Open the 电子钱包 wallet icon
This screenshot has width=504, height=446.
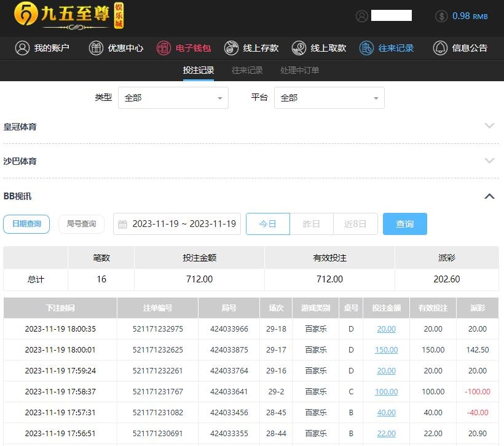pos(163,48)
